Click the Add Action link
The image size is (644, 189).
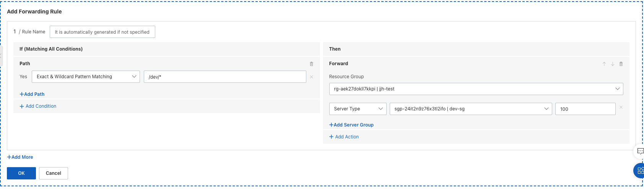click(344, 137)
